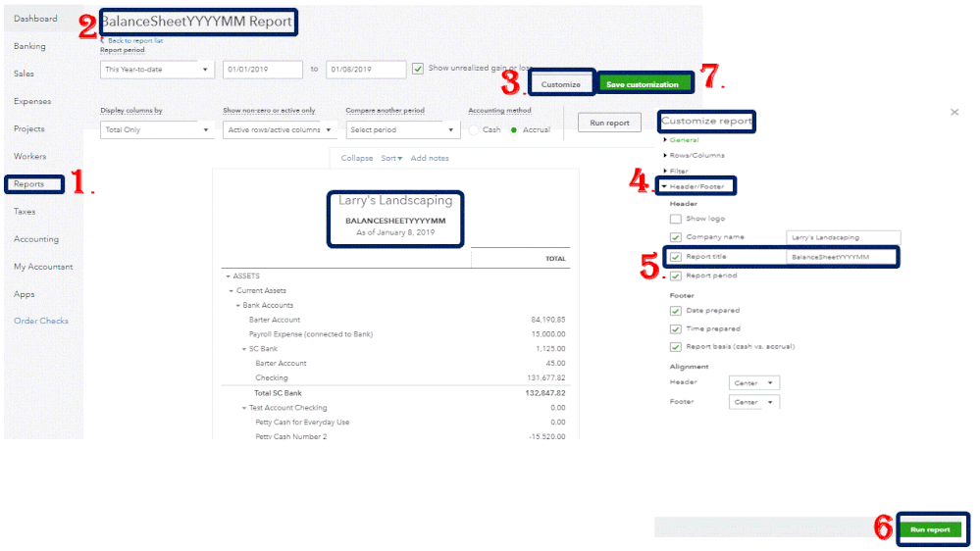Image resolution: width=980 pixels, height=551 pixels.
Task: Click Payroll Expense amount 15,000.00
Action: [x=548, y=334]
